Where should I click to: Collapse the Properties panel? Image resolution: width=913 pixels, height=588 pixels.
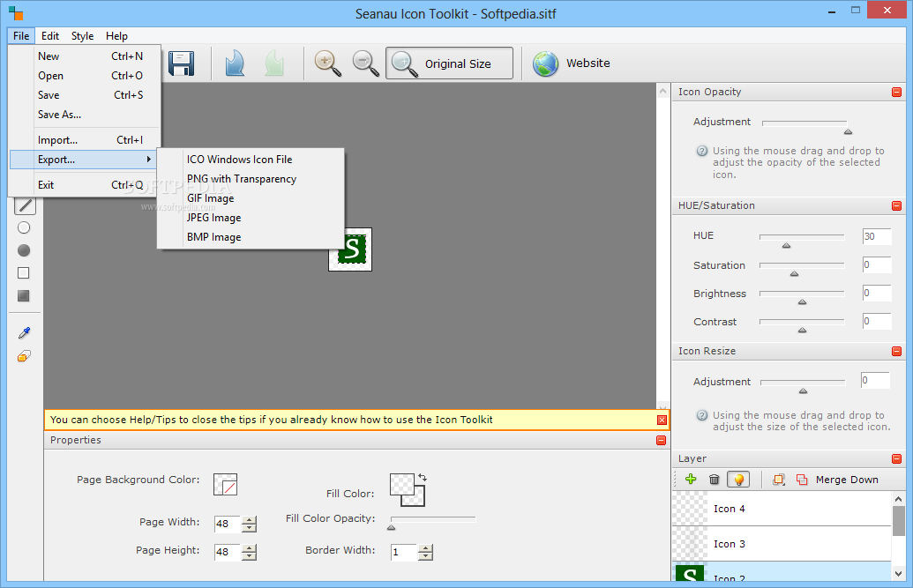[661, 440]
